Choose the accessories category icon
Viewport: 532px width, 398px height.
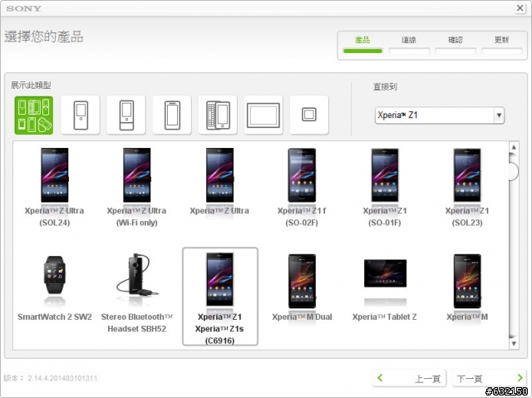click(309, 115)
